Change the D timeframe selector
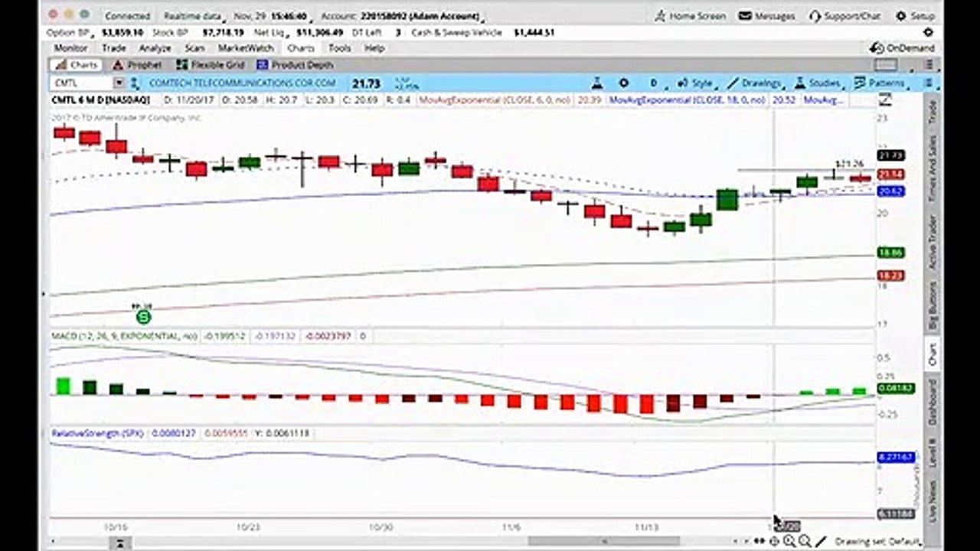980x551 pixels. tap(655, 83)
